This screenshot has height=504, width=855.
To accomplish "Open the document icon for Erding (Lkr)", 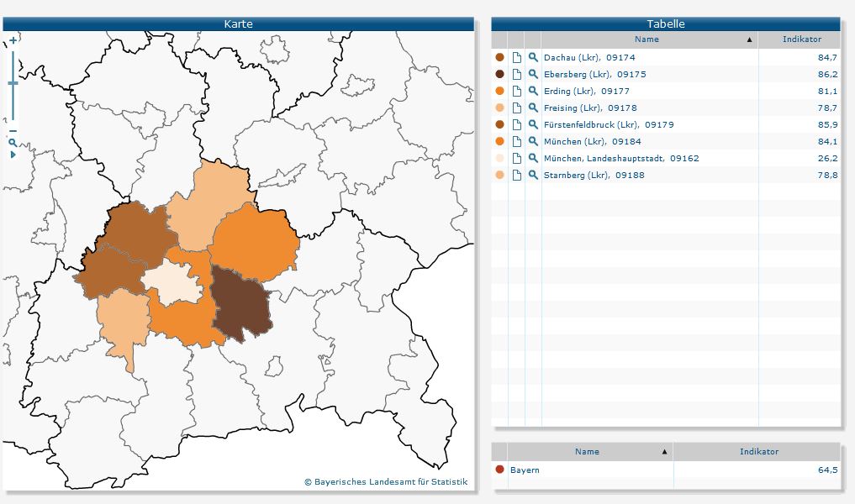I will coord(517,91).
